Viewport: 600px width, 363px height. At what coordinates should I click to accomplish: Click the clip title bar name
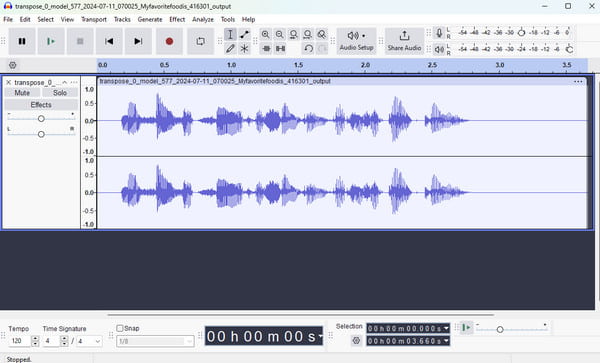pyautogui.click(x=215, y=81)
